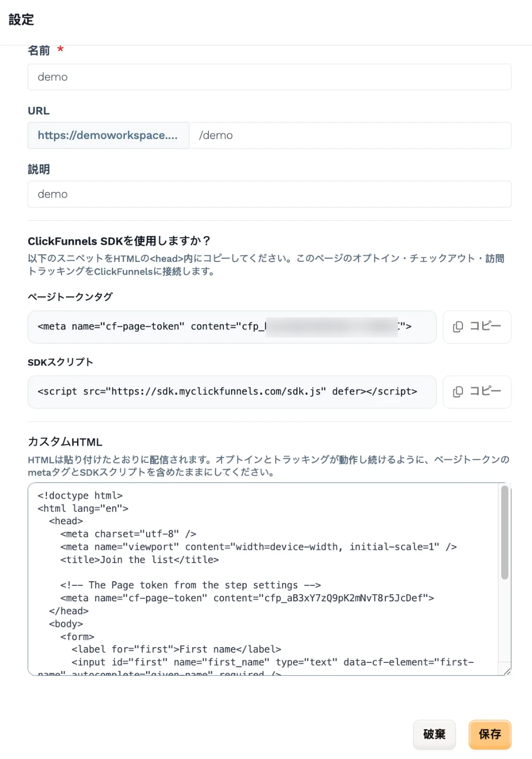The height and width of the screenshot is (759, 532).
Task: Click the https://demoworkspace URL prefix
Action: click(108, 135)
